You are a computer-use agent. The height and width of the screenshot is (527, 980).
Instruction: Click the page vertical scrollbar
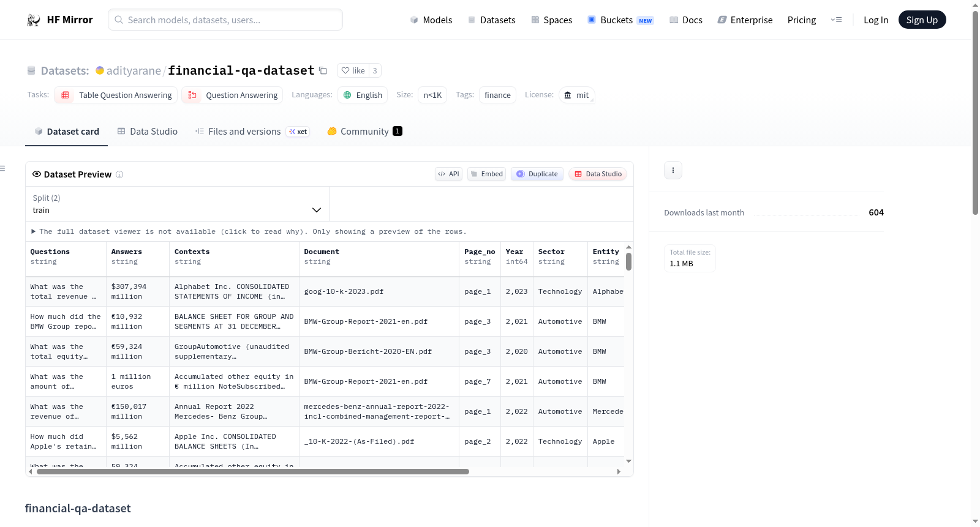(975, 113)
